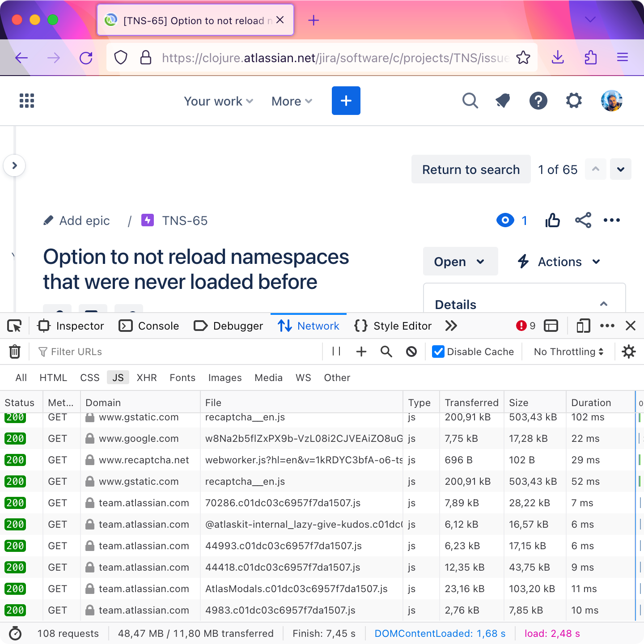The width and height of the screenshot is (644, 644).
Task: Click the Filter URLs input field
Action: [179, 352]
